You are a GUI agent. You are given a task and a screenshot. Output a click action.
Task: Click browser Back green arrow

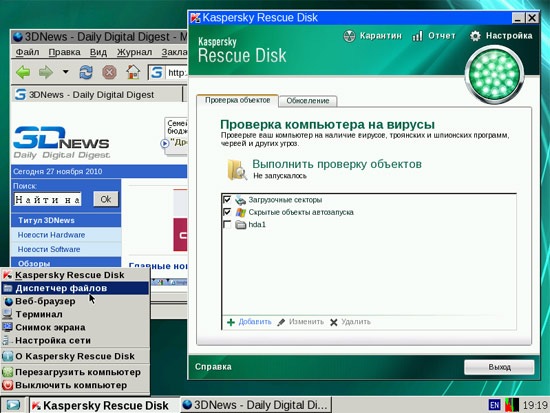[x=23, y=72]
